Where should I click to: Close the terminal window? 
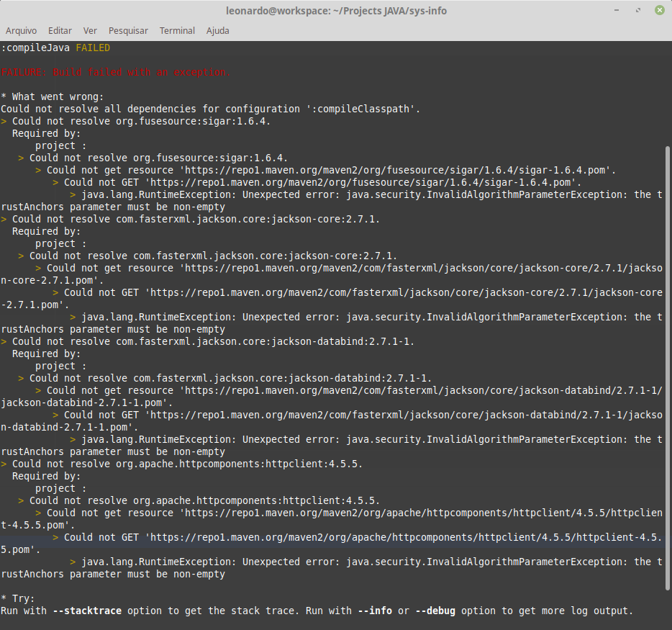coord(660,10)
